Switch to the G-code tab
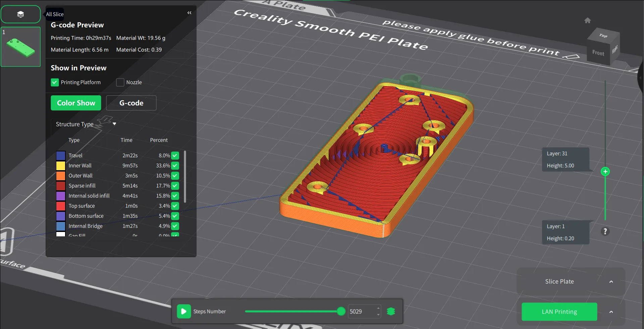Viewport: 644px width, 329px height. [x=131, y=103]
